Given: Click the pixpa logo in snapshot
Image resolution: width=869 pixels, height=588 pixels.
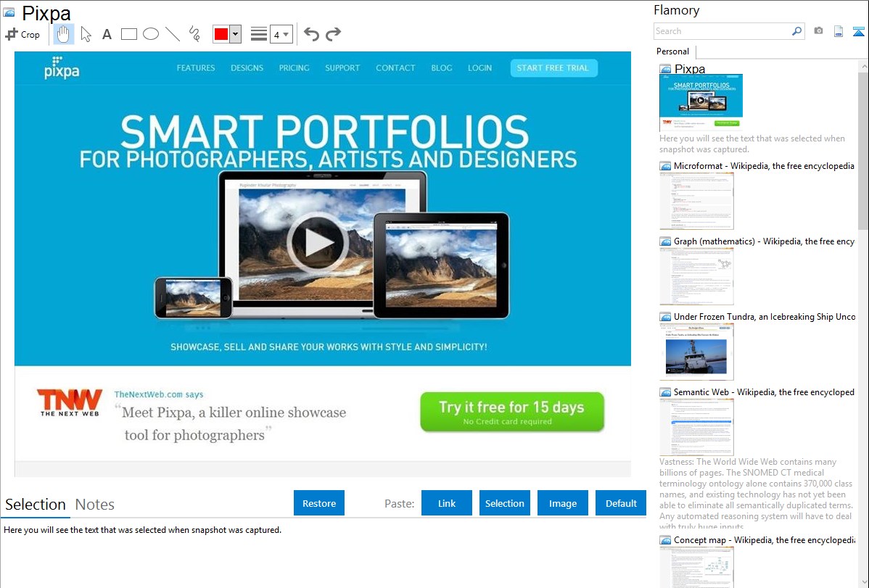Looking at the screenshot, I should 62,67.
